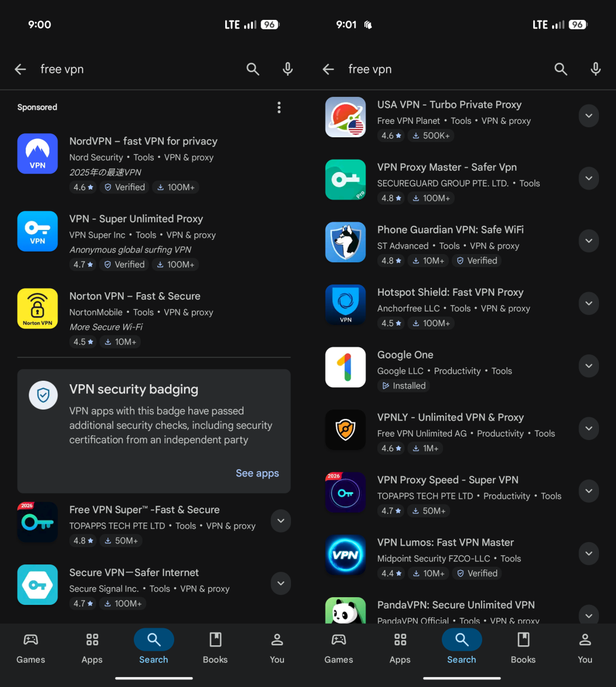Screen dimensions: 616x687
Task: Select the yellow Norton VPN icon
Action: 38,309
